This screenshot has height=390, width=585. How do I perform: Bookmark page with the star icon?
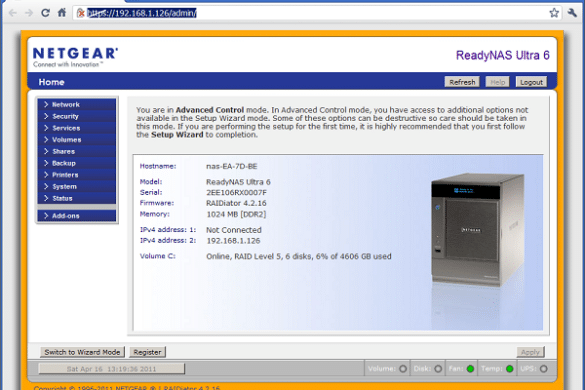pos(554,13)
